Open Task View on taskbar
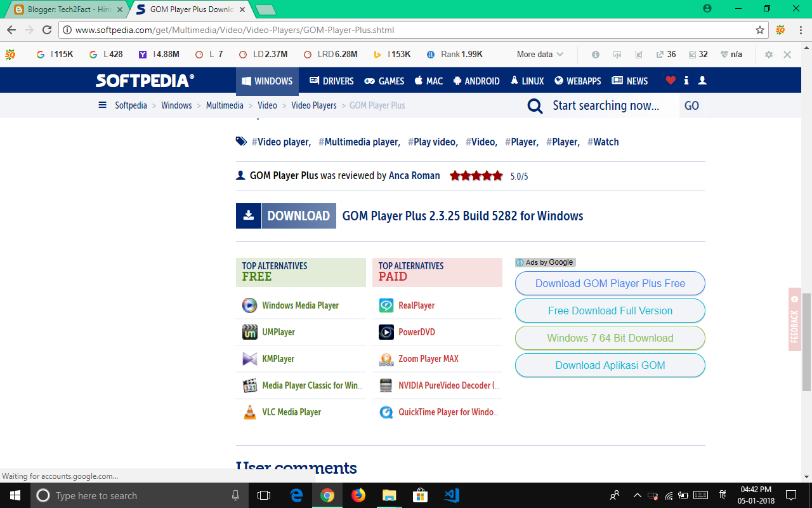The height and width of the screenshot is (508, 812). tap(264, 495)
